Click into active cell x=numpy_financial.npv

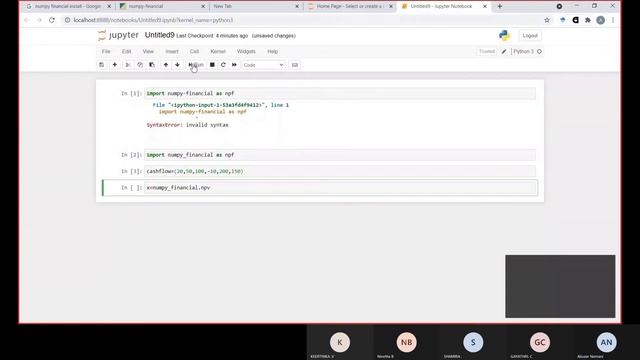[x=340, y=188]
